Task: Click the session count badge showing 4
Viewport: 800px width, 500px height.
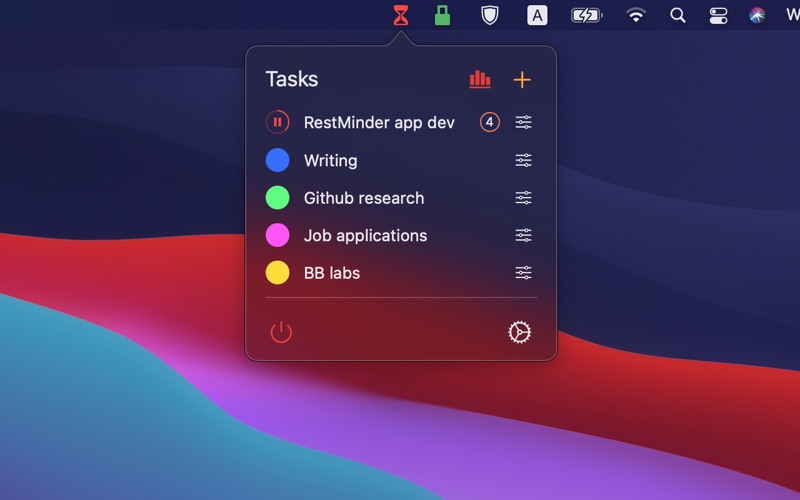Action: pyautogui.click(x=490, y=122)
